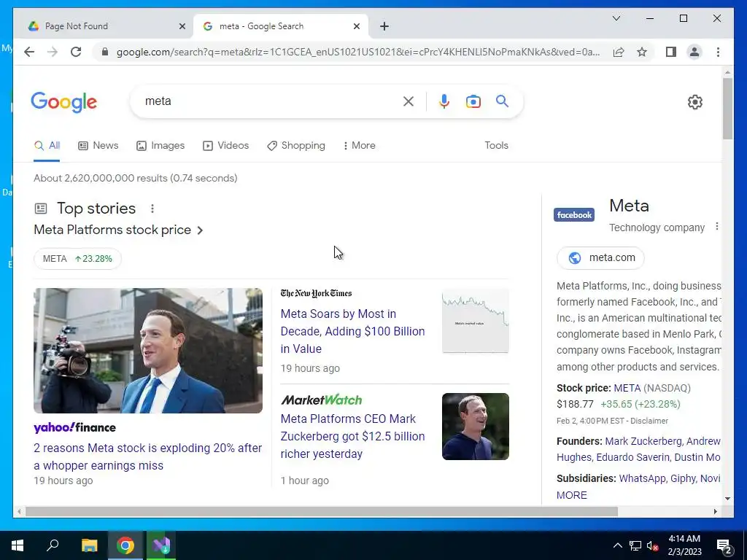
Task: Open Yahoo Finance Meta stock article
Action: point(147,456)
